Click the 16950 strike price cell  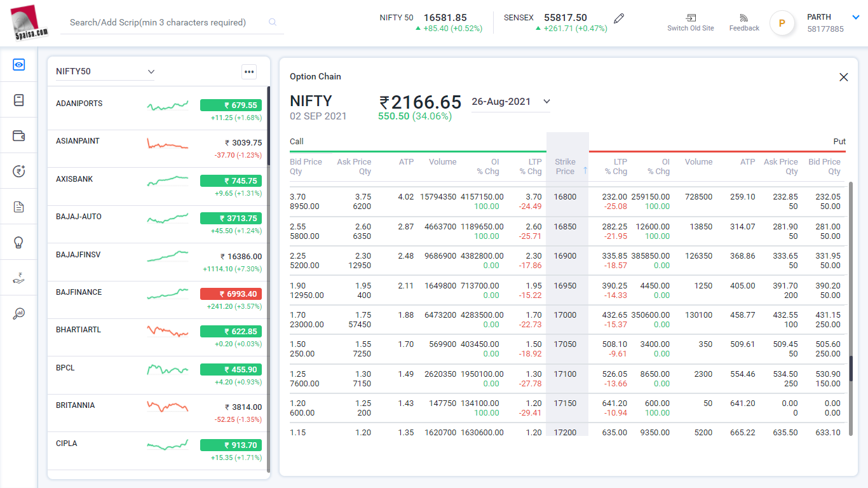(x=565, y=286)
